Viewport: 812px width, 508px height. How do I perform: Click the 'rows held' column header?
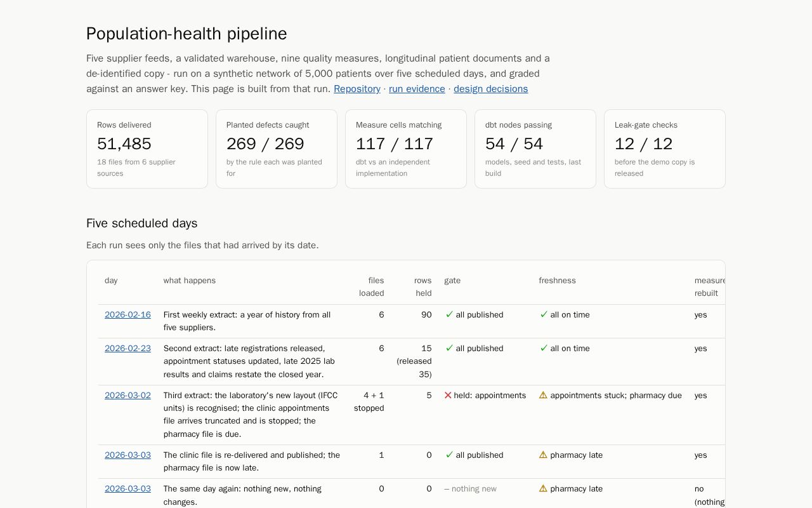pyautogui.click(x=423, y=287)
